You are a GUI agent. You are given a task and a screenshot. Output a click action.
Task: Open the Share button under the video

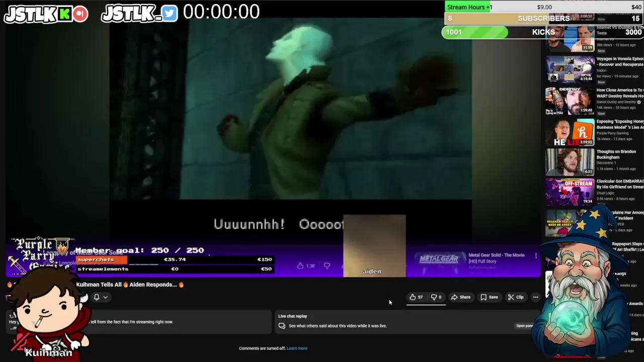[460, 297]
